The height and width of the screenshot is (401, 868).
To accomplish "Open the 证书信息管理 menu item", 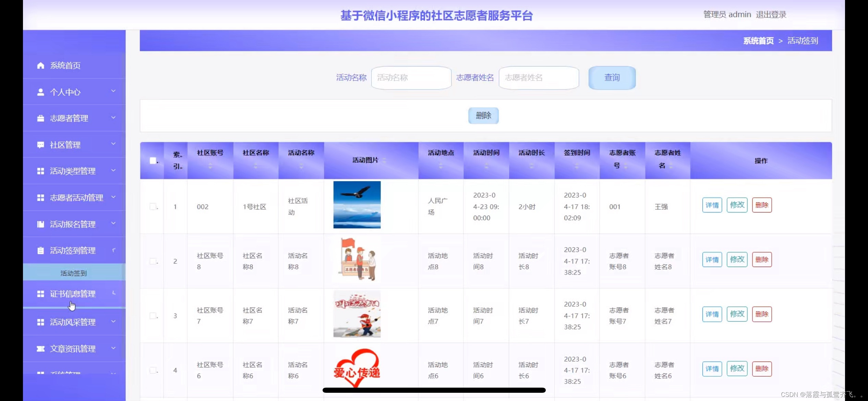I will (74, 294).
